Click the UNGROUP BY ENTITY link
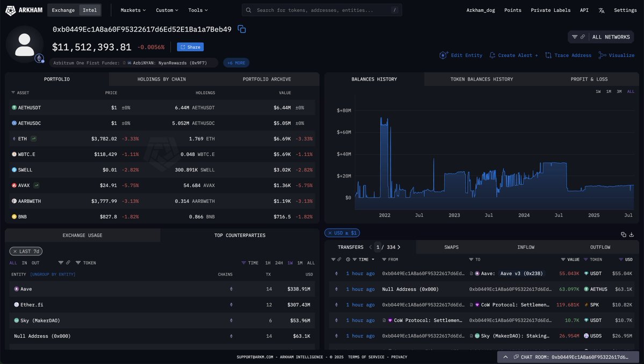 click(x=53, y=274)
